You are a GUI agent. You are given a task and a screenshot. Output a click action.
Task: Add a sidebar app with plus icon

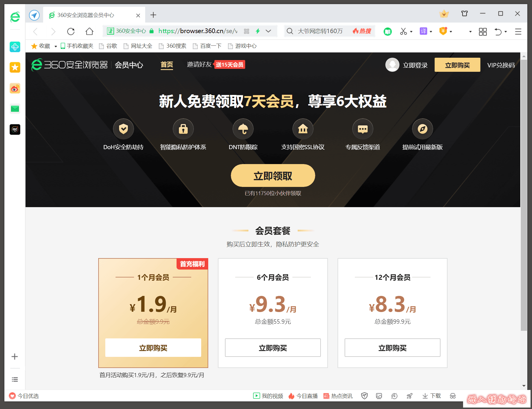pos(15,357)
